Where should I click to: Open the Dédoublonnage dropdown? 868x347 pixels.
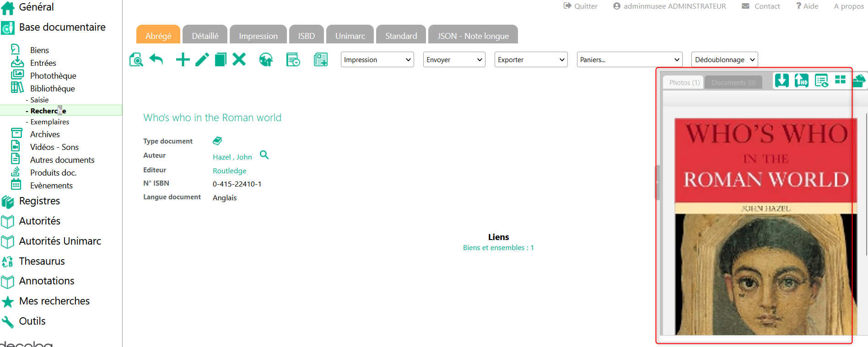tap(725, 59)
